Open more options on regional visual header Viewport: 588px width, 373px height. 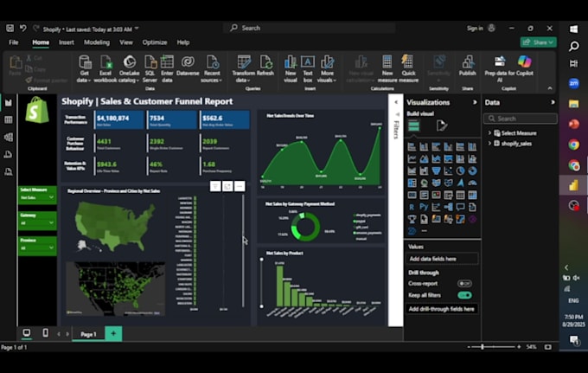tap(240, 186)
